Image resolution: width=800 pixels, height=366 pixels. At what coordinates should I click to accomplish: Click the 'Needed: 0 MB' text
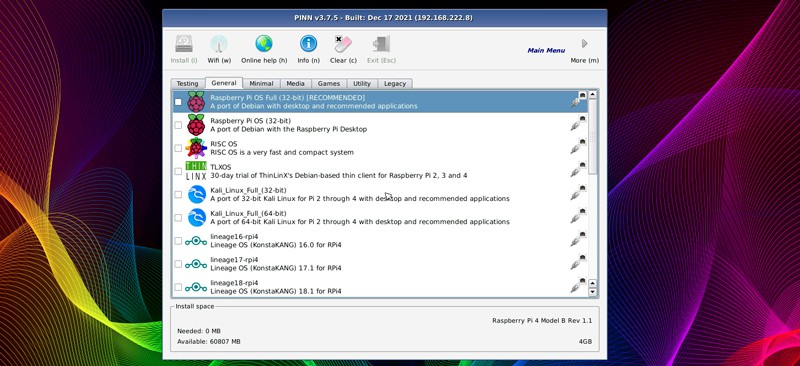(198, 331)
